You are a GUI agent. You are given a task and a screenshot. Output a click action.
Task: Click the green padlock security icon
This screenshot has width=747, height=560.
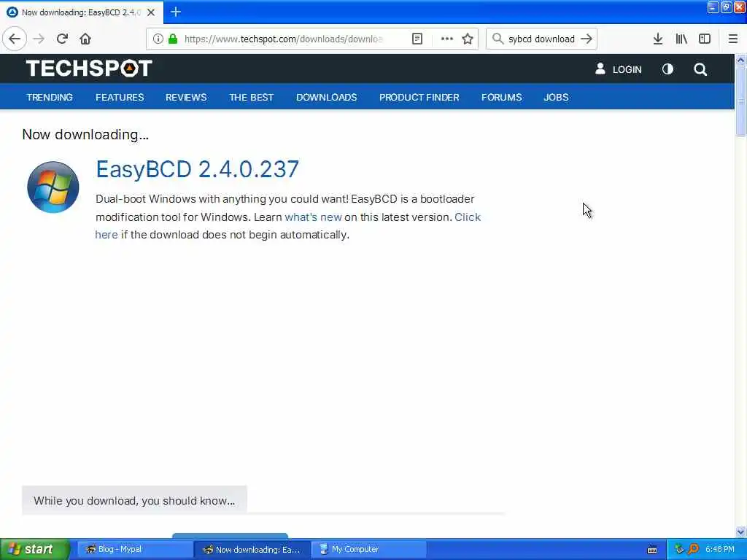click(173, 39)
